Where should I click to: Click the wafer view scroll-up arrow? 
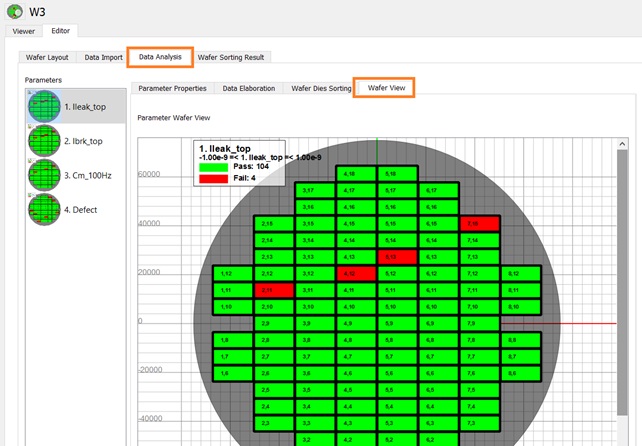[622, 144]
